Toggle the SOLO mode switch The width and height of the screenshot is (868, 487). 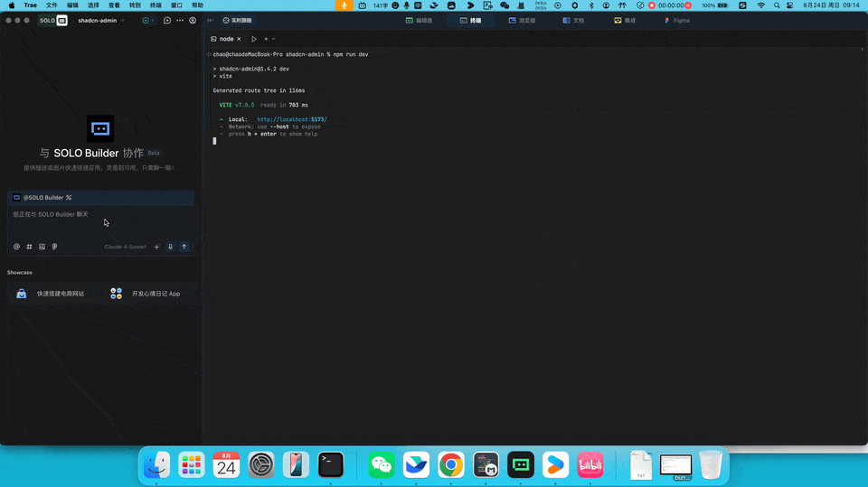[53, 21]
